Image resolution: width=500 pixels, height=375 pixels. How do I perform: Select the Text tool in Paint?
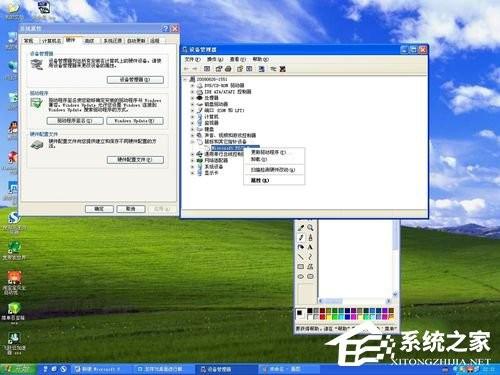pyautogui.click(x=310, y=247)
